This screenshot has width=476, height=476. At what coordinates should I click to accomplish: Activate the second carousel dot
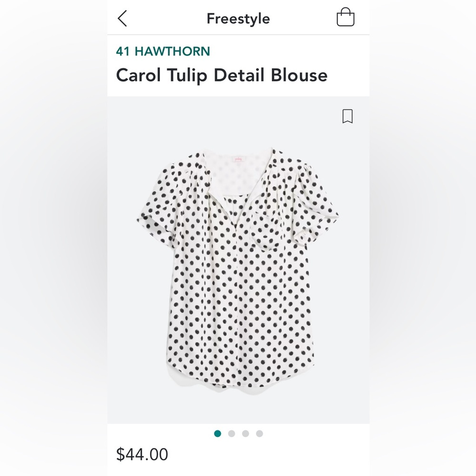232,434
